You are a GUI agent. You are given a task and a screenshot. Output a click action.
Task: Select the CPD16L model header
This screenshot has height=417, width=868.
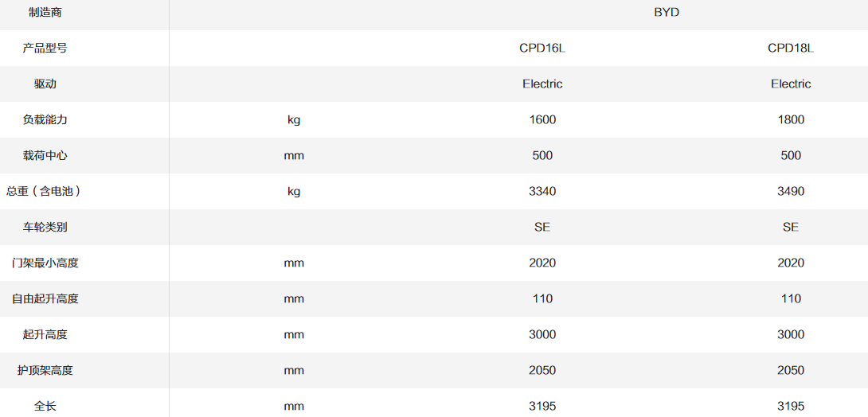(542, 48)
